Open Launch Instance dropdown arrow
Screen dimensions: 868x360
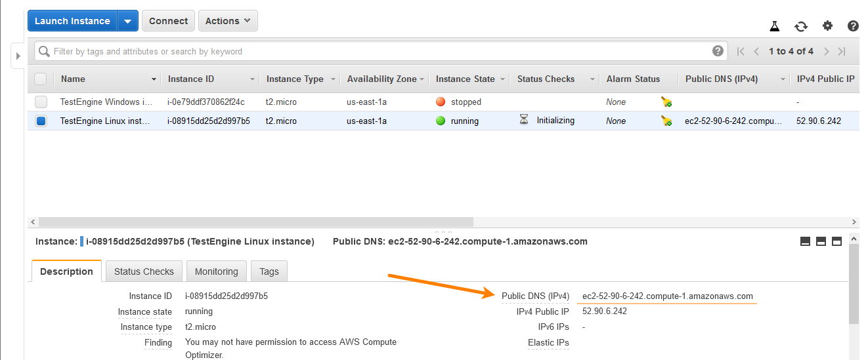click(x=127, y=21)
